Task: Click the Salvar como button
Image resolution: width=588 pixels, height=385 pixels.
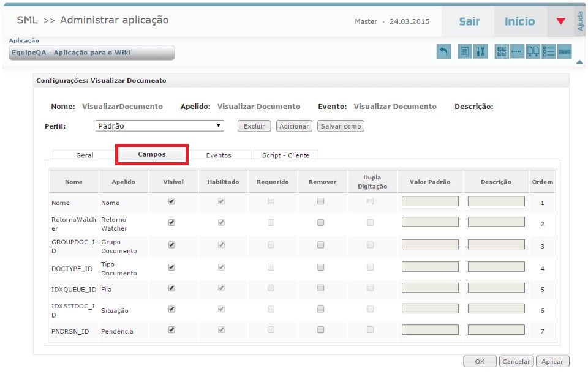Action: pyautogui.click(x=341, y=126)
